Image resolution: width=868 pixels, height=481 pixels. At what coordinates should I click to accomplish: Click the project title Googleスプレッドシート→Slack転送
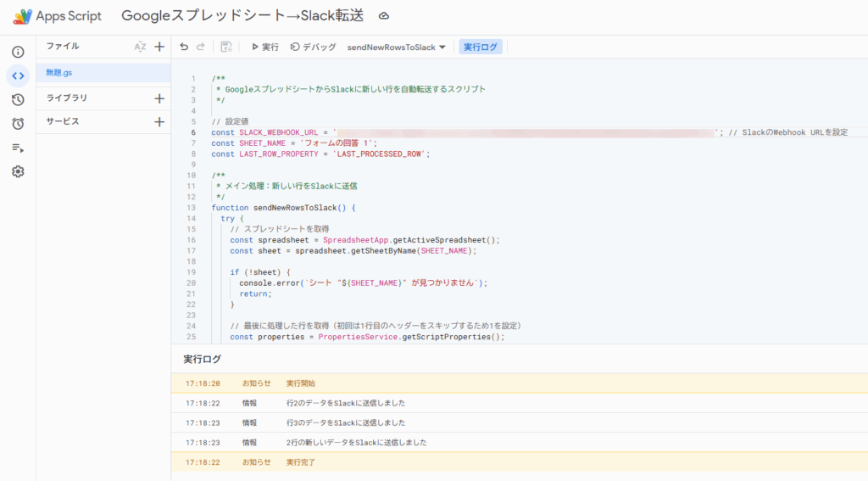[242, 16]
